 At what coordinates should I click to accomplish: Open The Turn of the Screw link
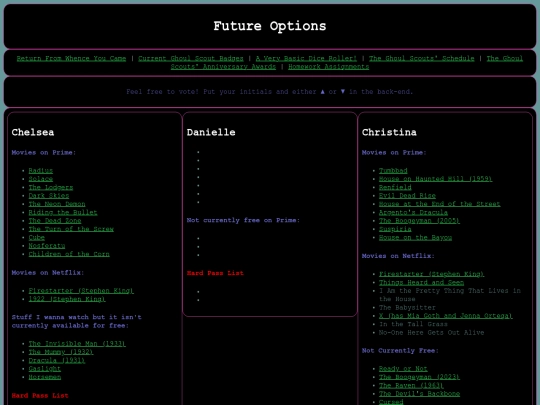pos(71,229)
